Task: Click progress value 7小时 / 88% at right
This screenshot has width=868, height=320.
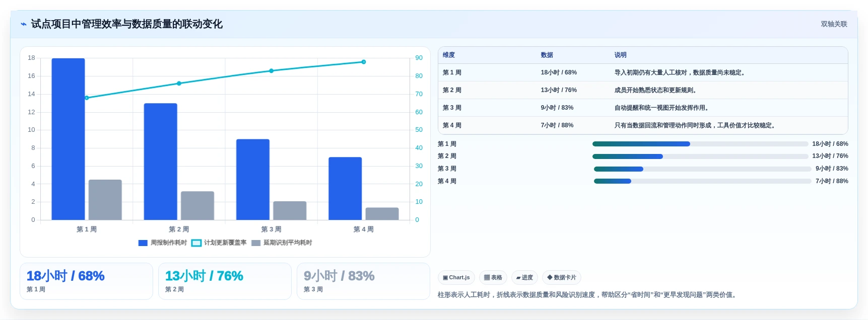Action: tap(832, 181)
